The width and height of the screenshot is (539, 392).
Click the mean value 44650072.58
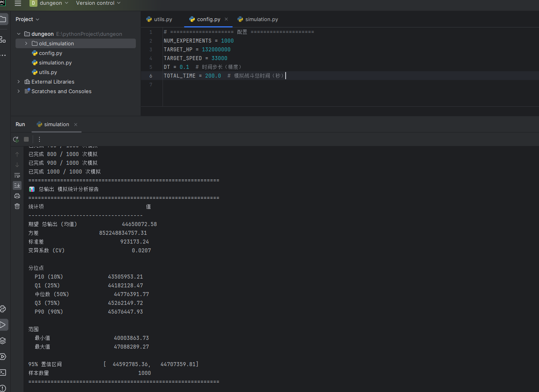tap(139, 224)
